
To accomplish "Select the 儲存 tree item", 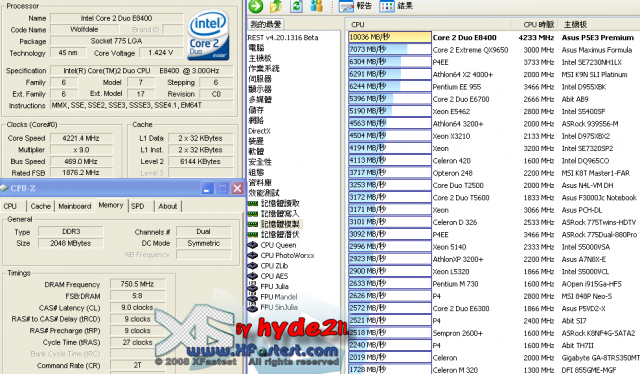I will (256, 110).
